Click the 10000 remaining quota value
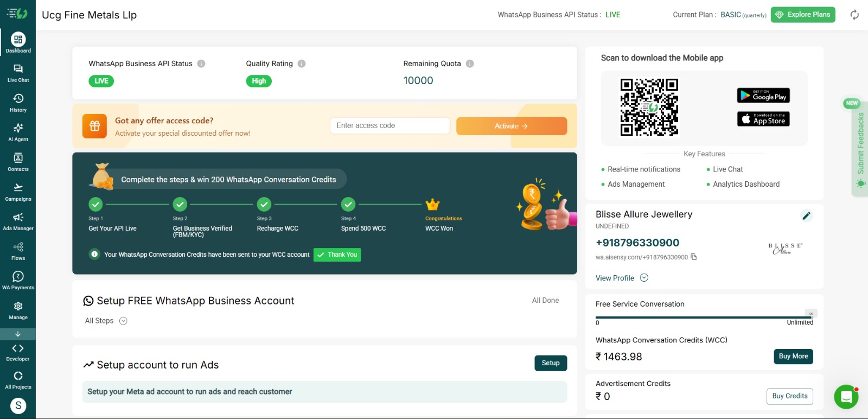The image size is (868, 419). pyautogui.click(x=418, y=80)
